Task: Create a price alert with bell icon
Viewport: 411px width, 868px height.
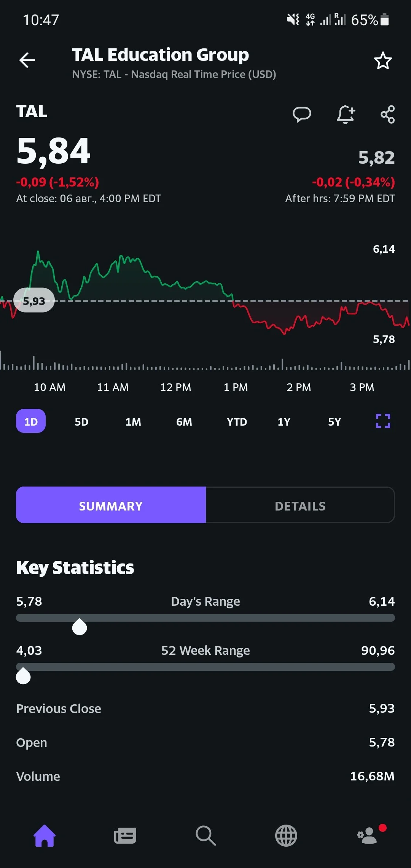Action: 346,114
